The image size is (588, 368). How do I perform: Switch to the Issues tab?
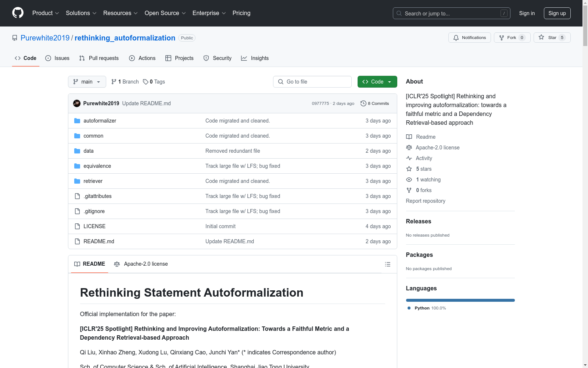point(57,58)
